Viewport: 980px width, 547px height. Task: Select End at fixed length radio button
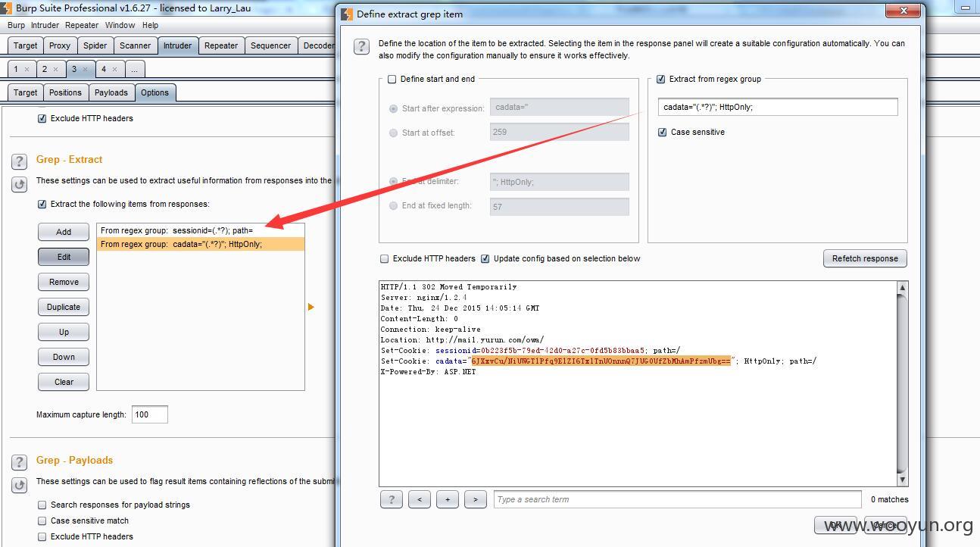coord(393,205)
